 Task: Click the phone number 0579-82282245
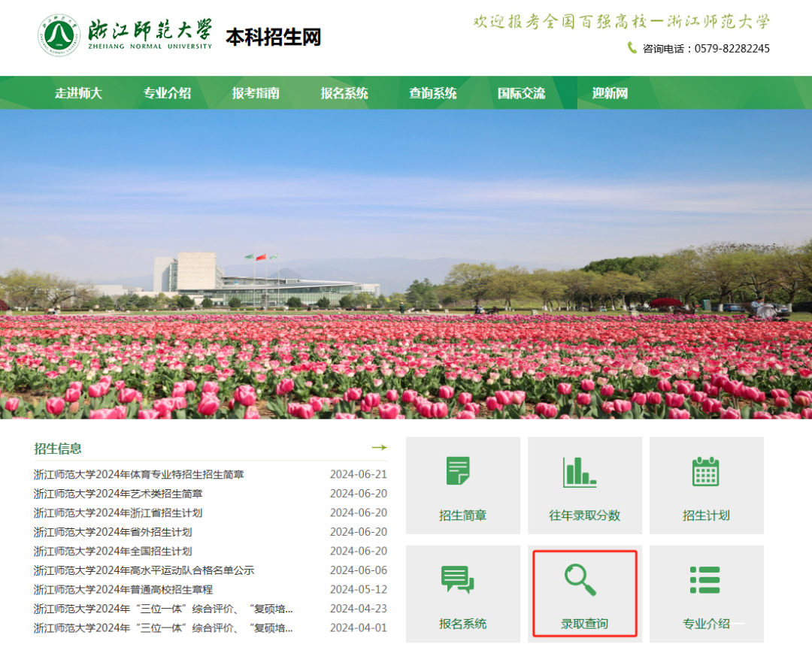pyautogui.click(x=732, y=49)
